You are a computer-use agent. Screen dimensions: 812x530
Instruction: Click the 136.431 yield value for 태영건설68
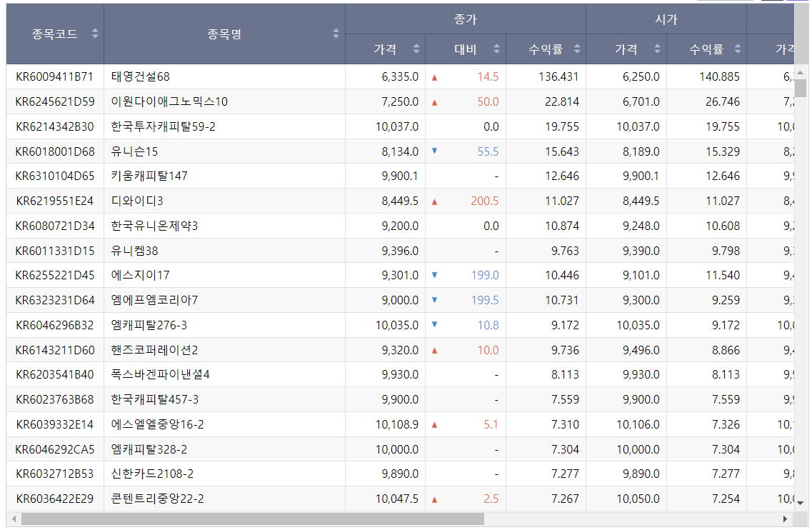coord(558,76)
